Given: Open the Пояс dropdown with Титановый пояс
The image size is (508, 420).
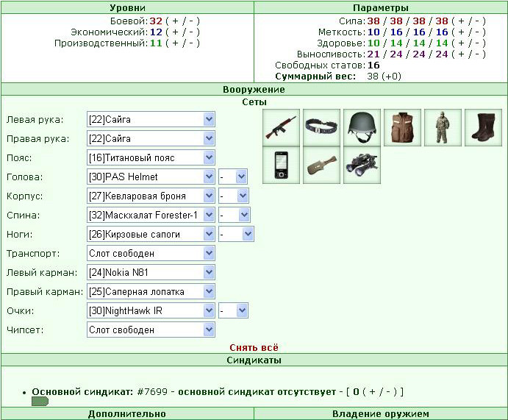Looking at the screenshot, I should tap(151, 158).
